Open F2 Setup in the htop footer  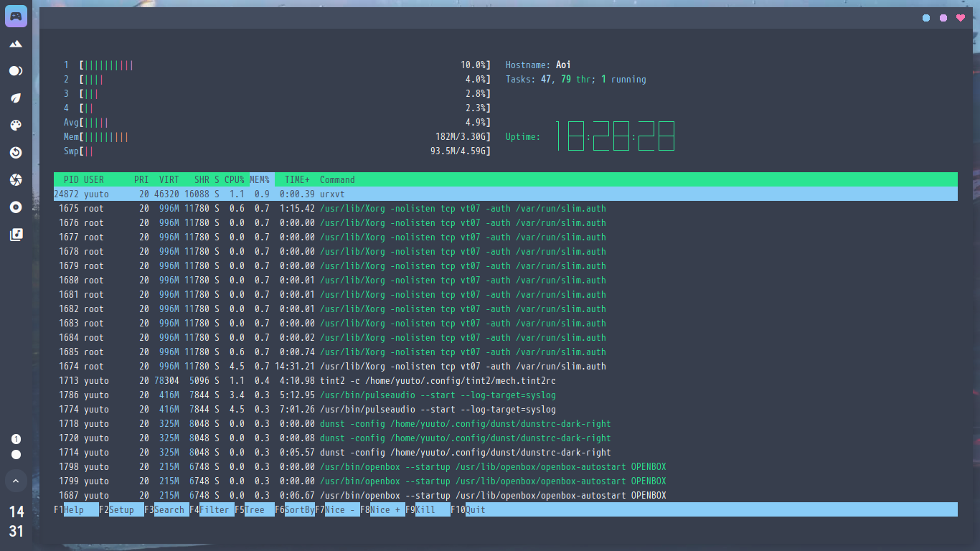coord(116,509)
